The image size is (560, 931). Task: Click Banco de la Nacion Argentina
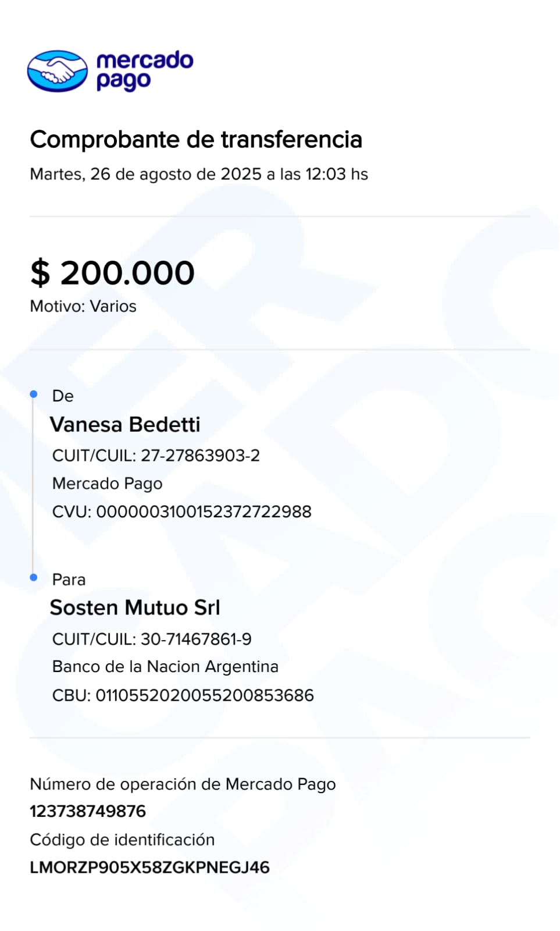165,666
